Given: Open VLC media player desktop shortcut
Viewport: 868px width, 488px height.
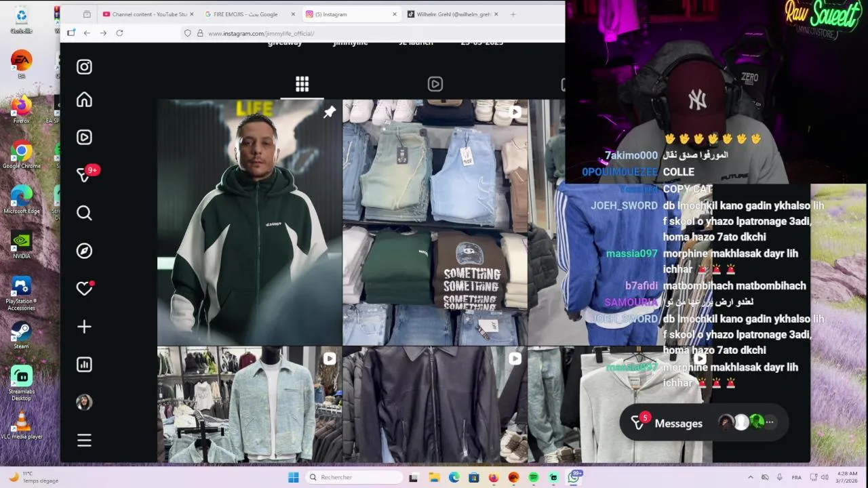Looking at the screenshot, I should coord(22,425).
